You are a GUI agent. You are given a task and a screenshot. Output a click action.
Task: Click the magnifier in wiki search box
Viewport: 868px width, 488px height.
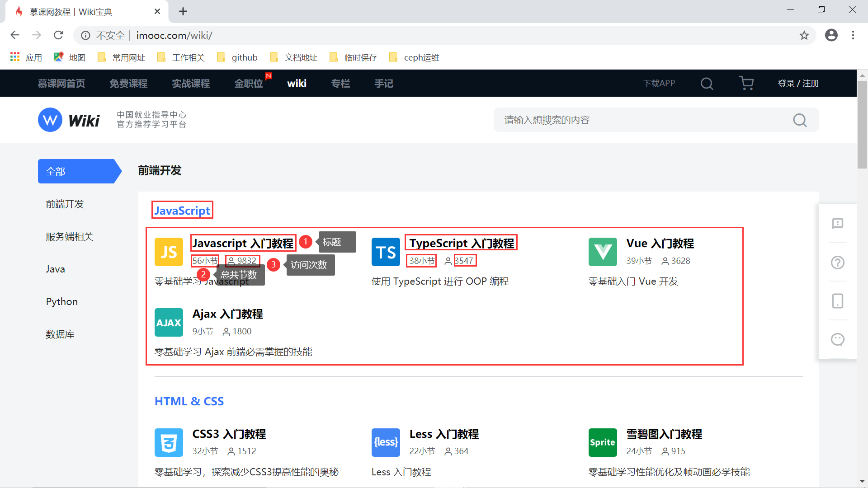pos(800,120)
